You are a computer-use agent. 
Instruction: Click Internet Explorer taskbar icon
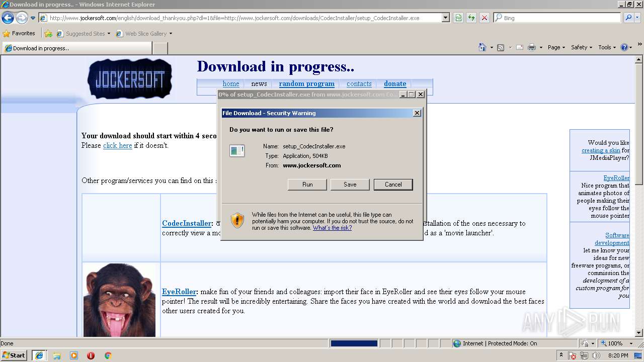click(x=39, y=355)
